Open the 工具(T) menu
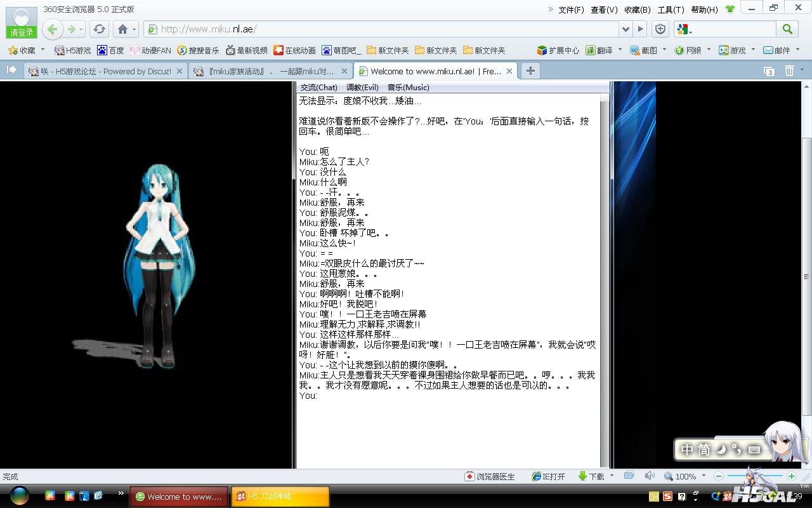The height and width of the screenshot is (508, 812). (671, 10)
